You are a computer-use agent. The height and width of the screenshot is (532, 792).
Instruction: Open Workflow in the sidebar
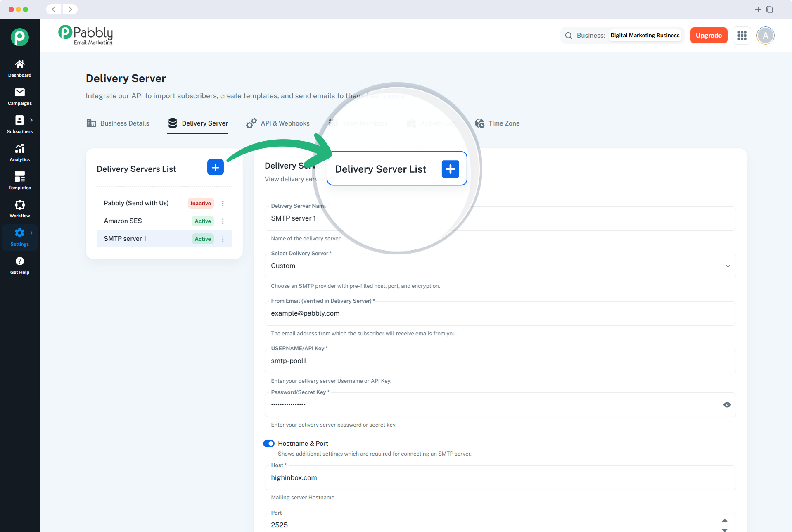coord(20,209)
